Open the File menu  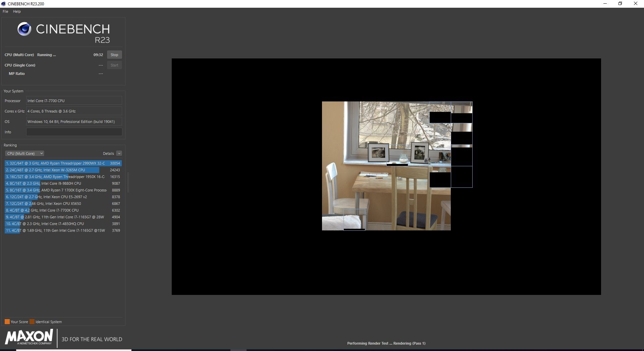click(5, 11)
